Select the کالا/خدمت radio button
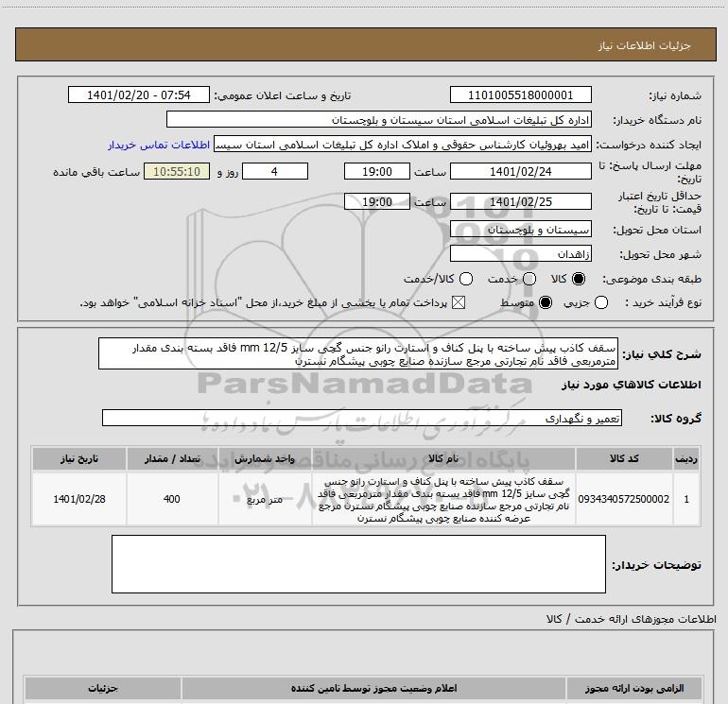Image resolution: width=728 pixels, height=704 pixels. click(x=466, y=279)
